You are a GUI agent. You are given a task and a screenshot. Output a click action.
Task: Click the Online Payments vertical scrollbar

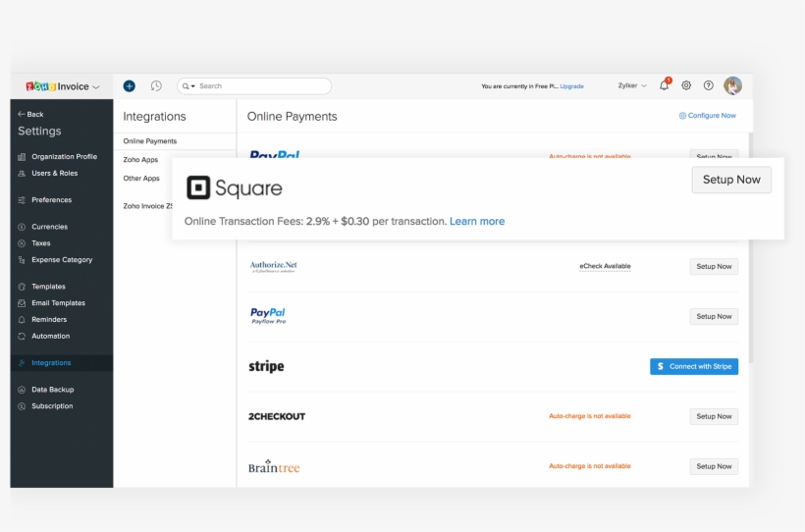click(751, 248)
